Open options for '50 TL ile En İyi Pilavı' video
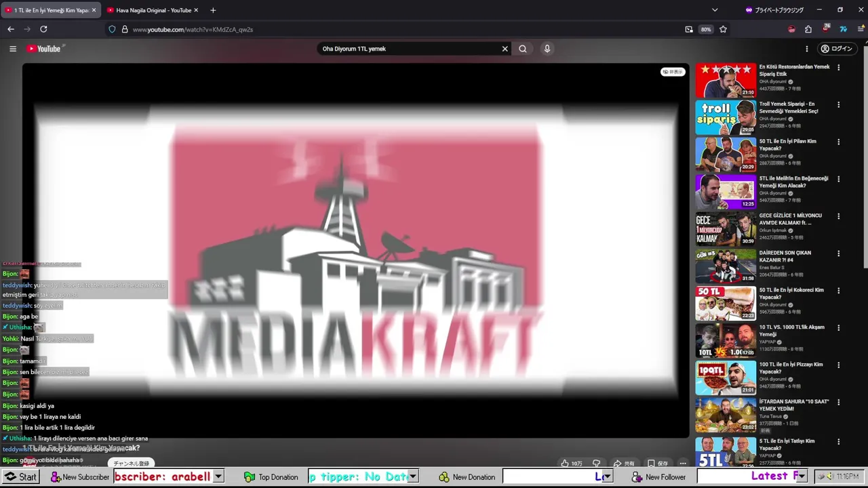 pos(838,142)
